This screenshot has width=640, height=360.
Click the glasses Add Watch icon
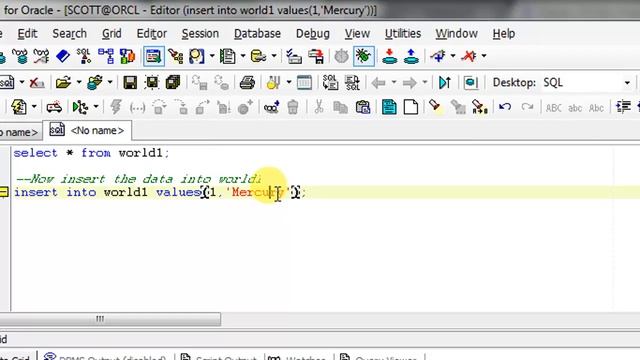(x=271, y=107)
